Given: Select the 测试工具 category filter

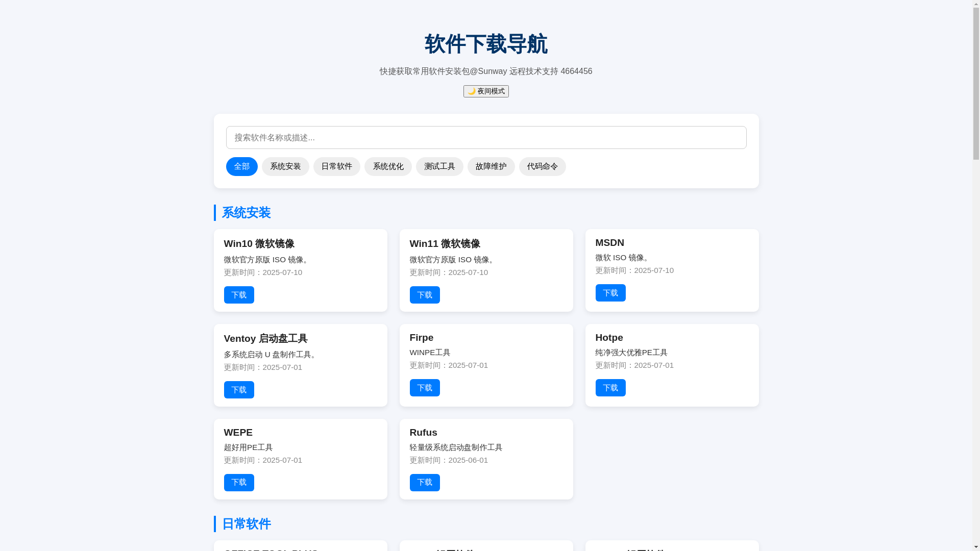Looking at the screenshot, I should pyautogui.click(x=439, y=167).
